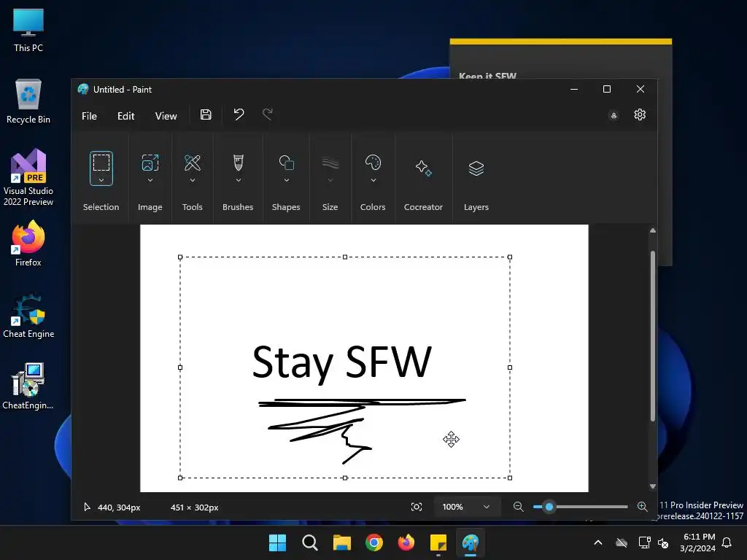Expand the Image dropdown chevron
This screenshot has width=747, height=560.
coord(150,180)
